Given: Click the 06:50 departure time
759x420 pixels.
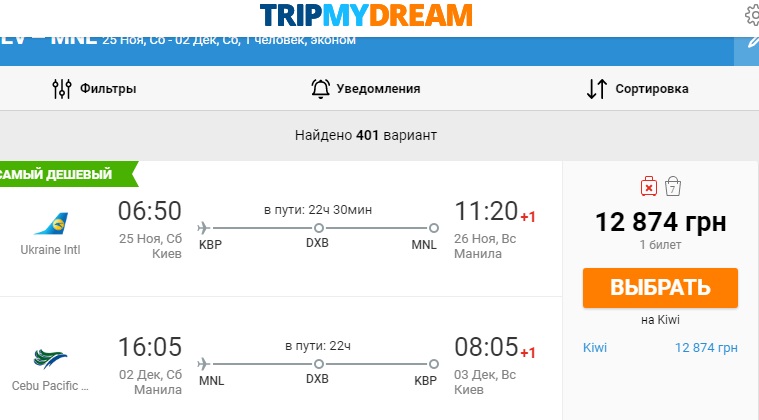Looking at the screenshot, I should 150,212.
